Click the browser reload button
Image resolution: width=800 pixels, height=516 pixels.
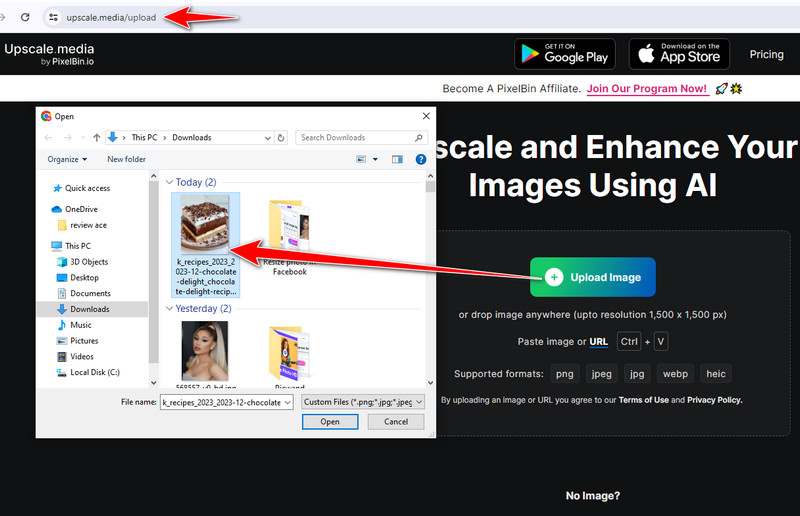point(25,17)
